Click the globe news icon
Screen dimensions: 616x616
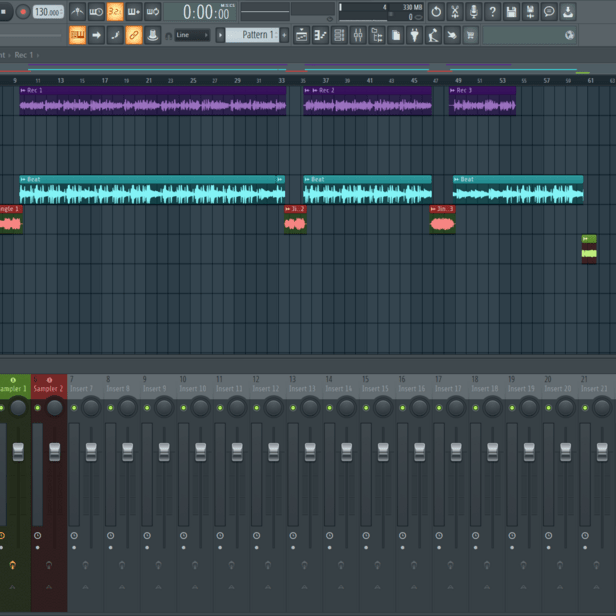(570, 35)
